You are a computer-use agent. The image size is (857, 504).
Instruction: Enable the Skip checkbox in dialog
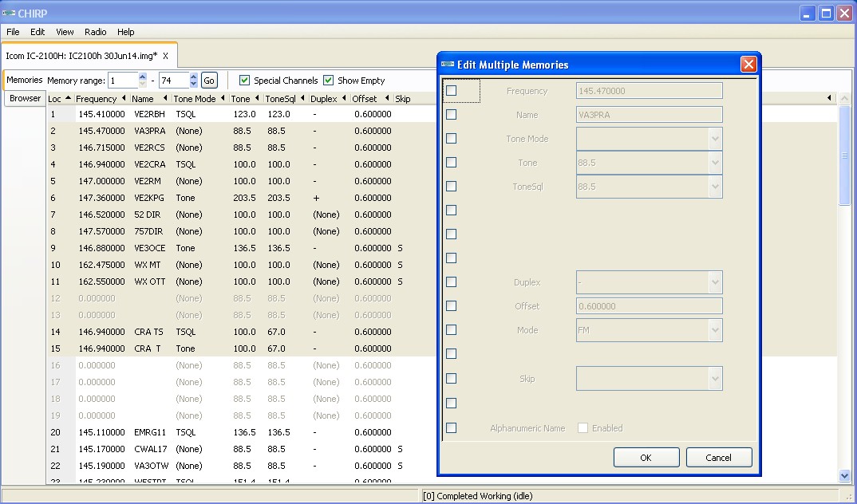coord(451,379)
